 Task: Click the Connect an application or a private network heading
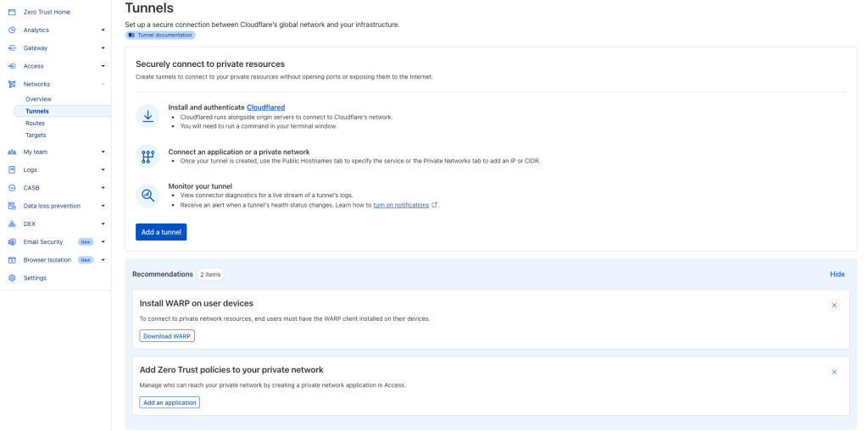[x=239, y=152]
